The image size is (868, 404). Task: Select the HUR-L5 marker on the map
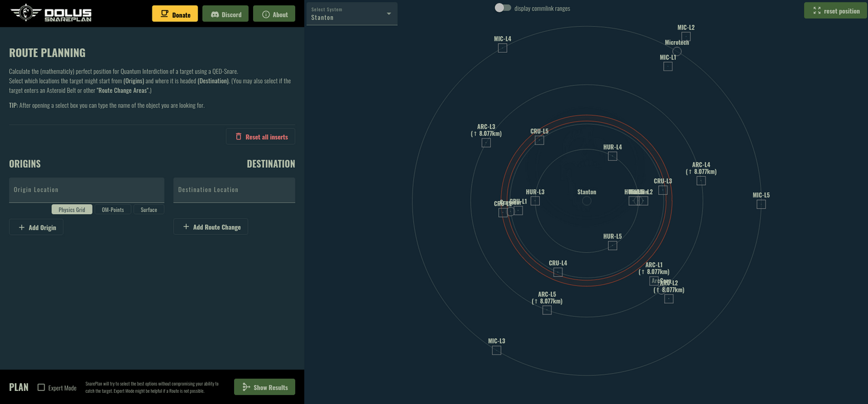[612, 246]
